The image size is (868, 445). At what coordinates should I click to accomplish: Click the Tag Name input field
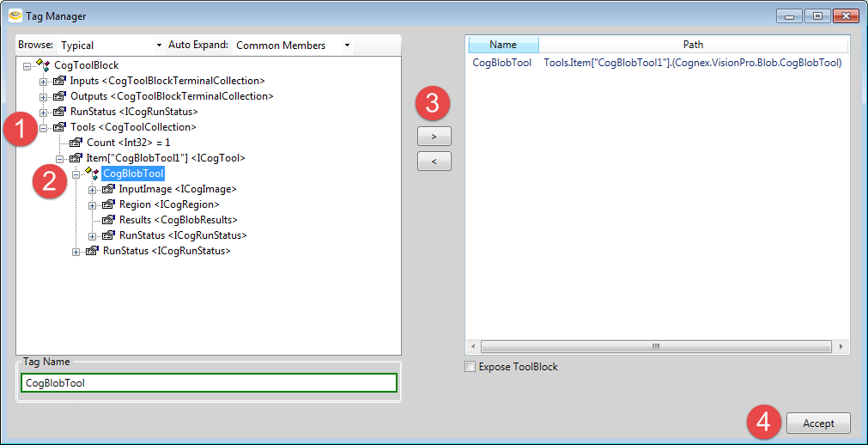point(209,383)
